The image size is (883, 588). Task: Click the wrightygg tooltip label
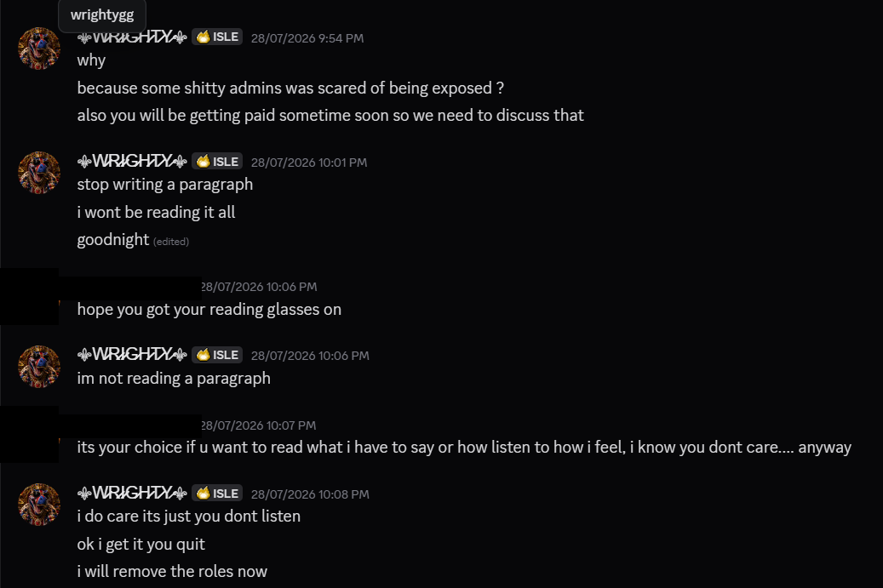(102, 14)
